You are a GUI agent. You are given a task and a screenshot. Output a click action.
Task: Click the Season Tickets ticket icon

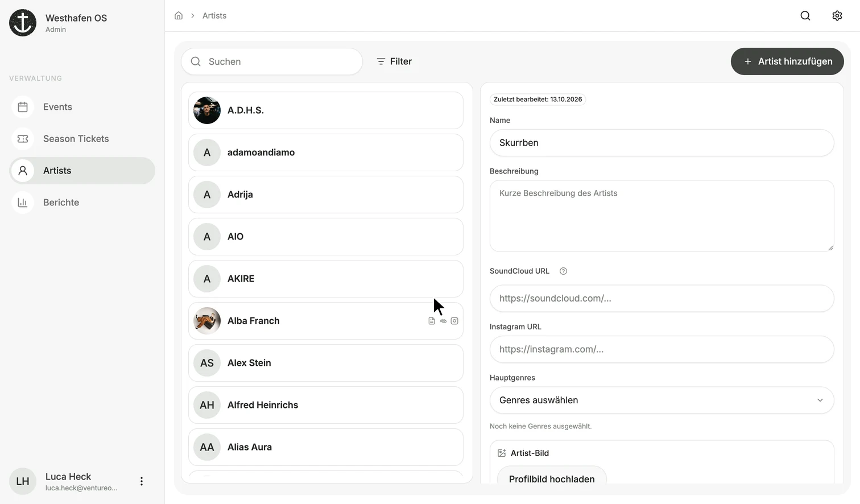pyautogui.click(x=23, y=139)
